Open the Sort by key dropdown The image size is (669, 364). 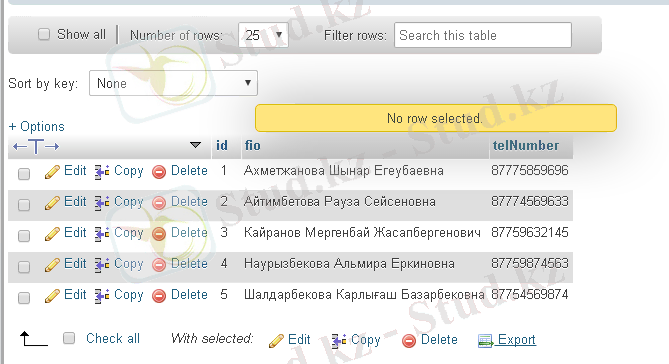[x=173, y=83]
